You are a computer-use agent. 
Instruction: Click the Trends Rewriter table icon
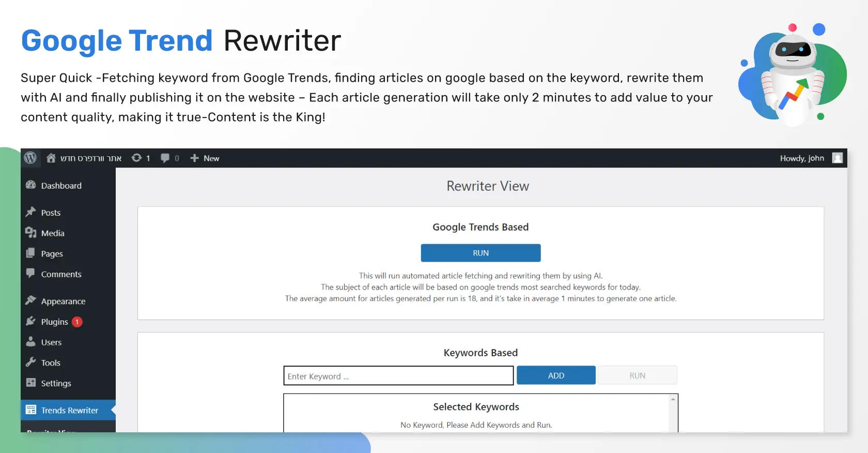coord(31,410)
